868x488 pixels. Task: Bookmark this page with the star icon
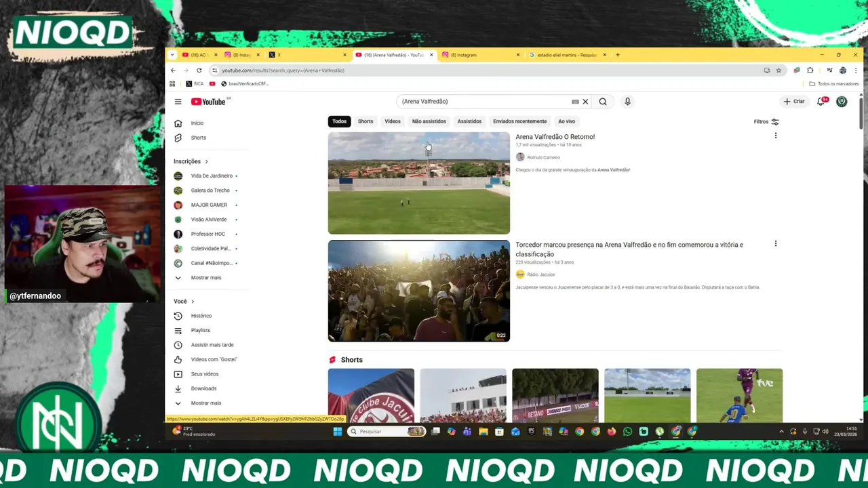(778, 70)
